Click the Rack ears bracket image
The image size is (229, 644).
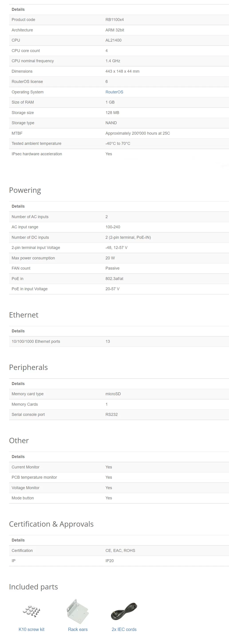[x=78, y=611]
